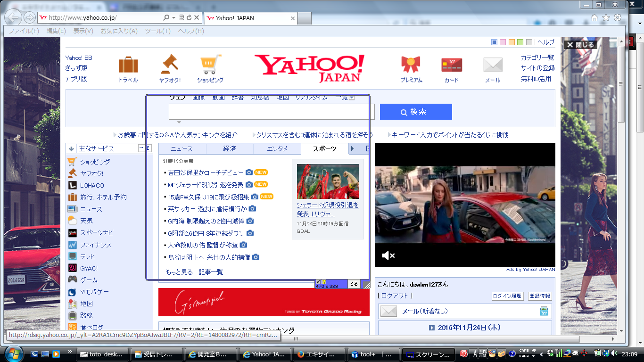
Task: Open the address bar dropdown arrow
Action: [x=174, y=18]
